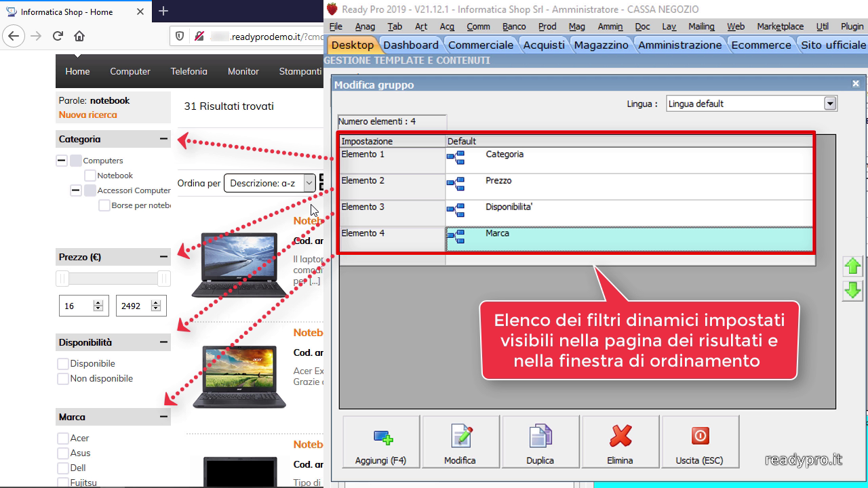Click the shield tracking protection icon
The image size is (868, 488).
180,37
